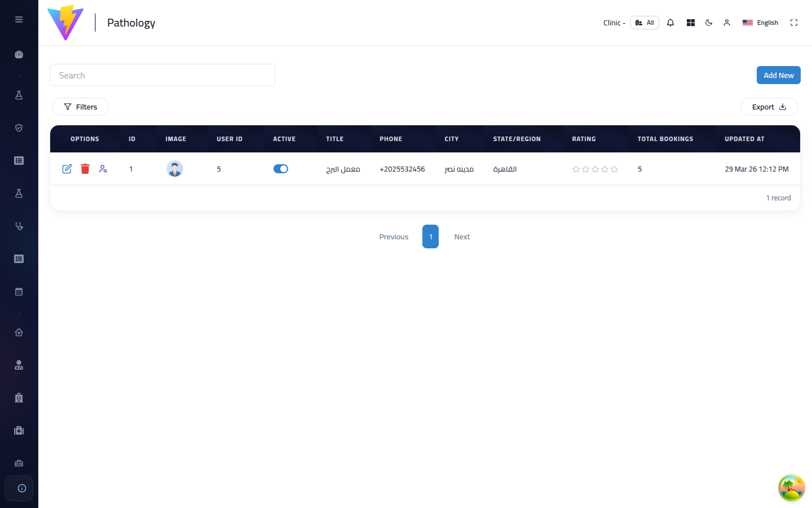812x508 pixels.
Task: Set rating by clicking the fifth star
Action: tap(615, 169)
